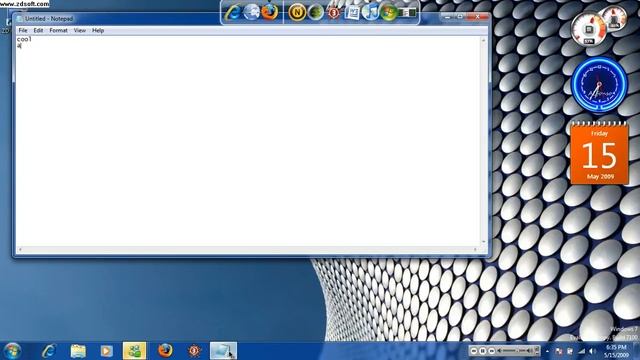Click the globe network icon in dock
Image resolution: width=640 pixels, height=360 pixels.
click(251, 12)
